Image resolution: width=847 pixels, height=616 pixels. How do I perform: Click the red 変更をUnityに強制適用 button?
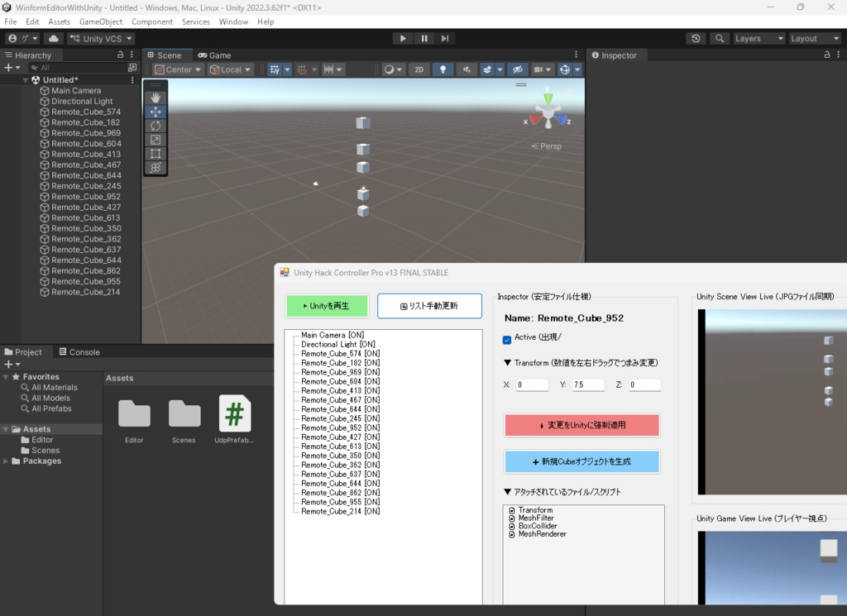tap(581, 426)
